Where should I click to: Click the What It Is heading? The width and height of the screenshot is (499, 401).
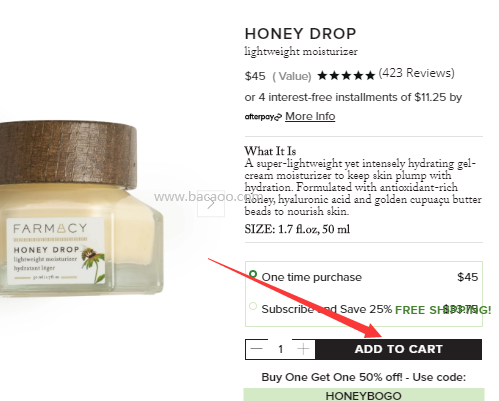pos(270,151)
